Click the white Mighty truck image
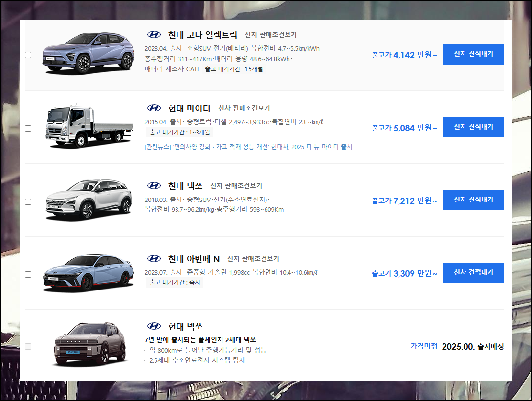 (89, 126)
